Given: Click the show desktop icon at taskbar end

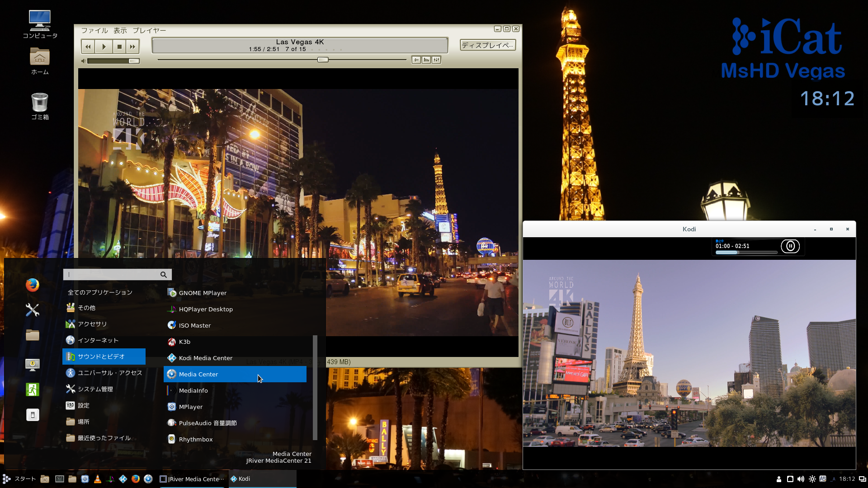Looking at the screenshot, I should coord(863,479).
